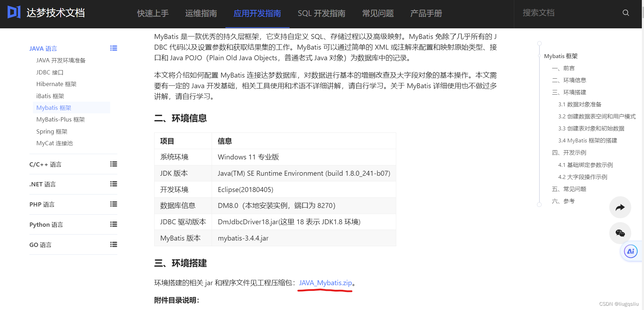Jump to 3.2 创建数据表空间和用户模式

597,116
